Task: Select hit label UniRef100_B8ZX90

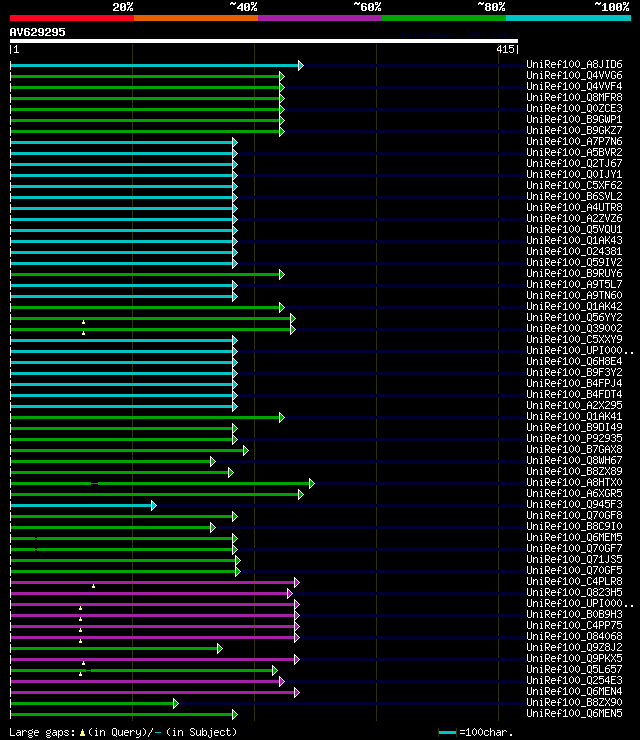Action: 574,702
